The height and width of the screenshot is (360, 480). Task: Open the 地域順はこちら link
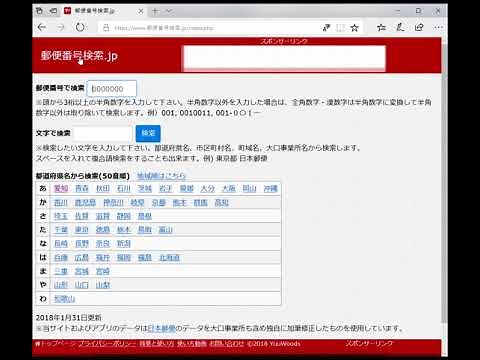[161, 176]
